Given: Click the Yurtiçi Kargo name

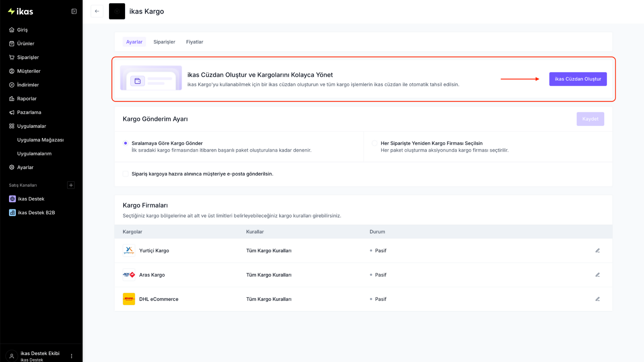Looking at the screenshot, I should [x=154, y=251].
